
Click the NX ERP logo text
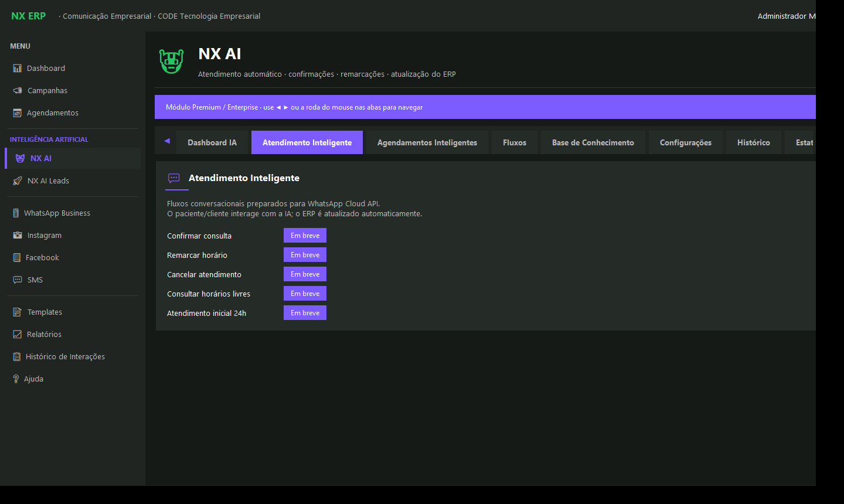28,16
